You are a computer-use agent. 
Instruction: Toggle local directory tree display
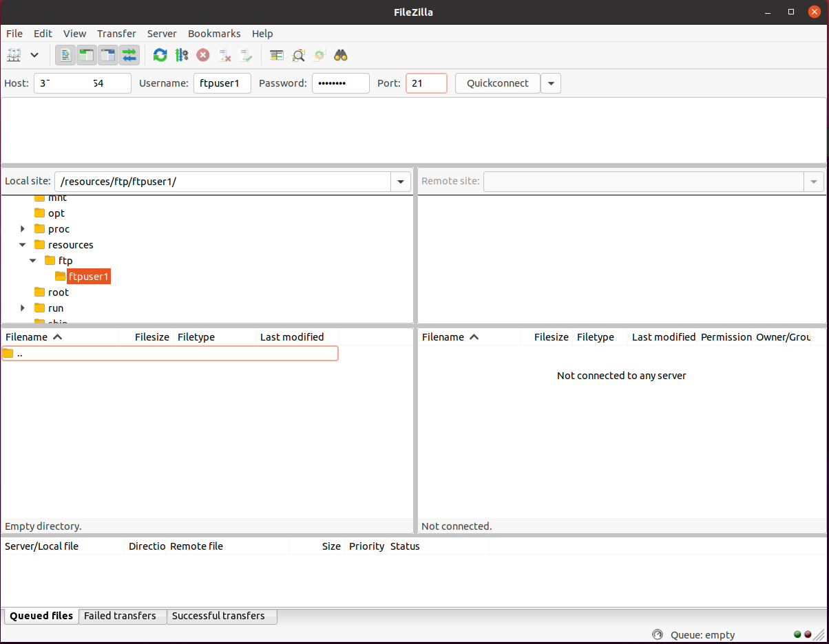click(x=87, y=55)
